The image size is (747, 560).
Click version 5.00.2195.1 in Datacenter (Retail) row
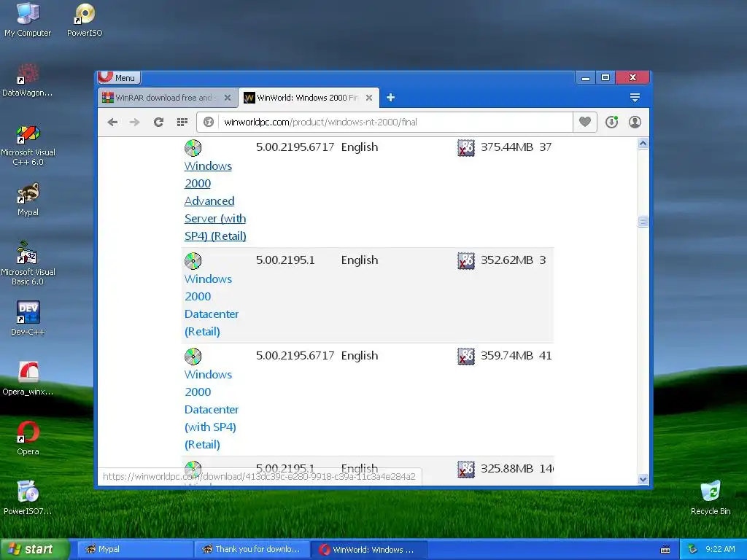(x=285, y=260)
